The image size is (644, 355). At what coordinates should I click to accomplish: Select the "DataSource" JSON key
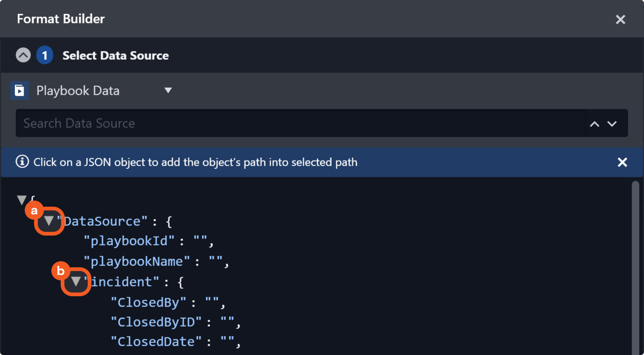click(x=105, y=221)
